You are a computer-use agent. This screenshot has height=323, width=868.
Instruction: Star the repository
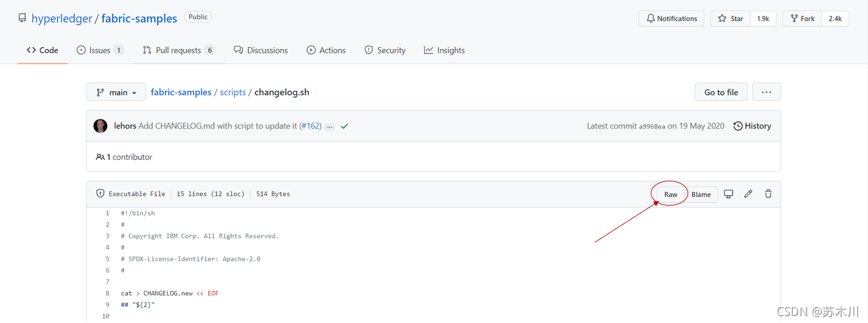click(x=730, y=19)
